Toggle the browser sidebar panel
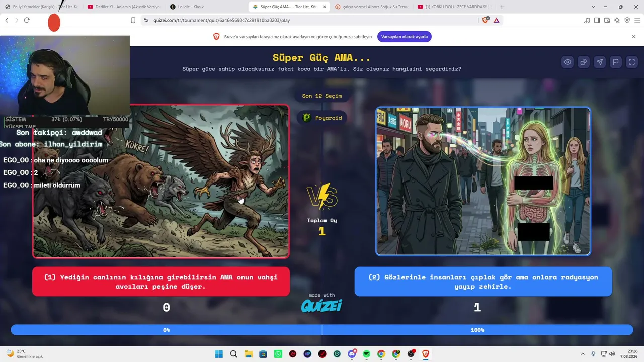 coord(597,20)
